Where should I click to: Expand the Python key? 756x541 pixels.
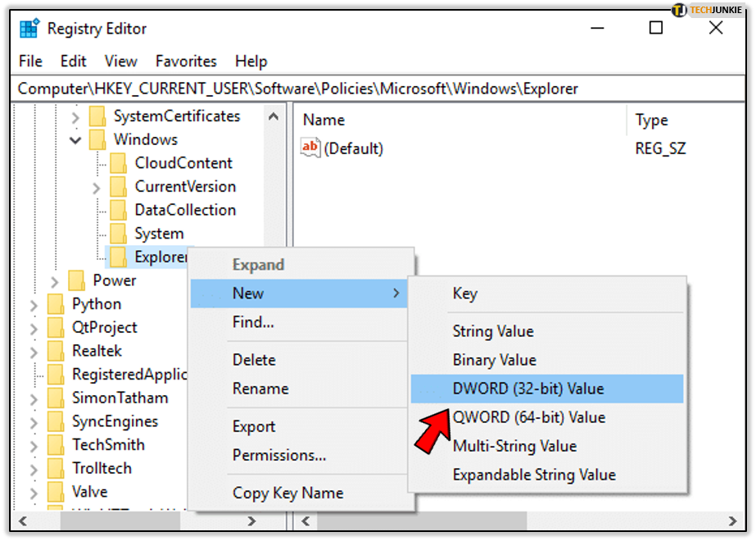tap(34, 305)
